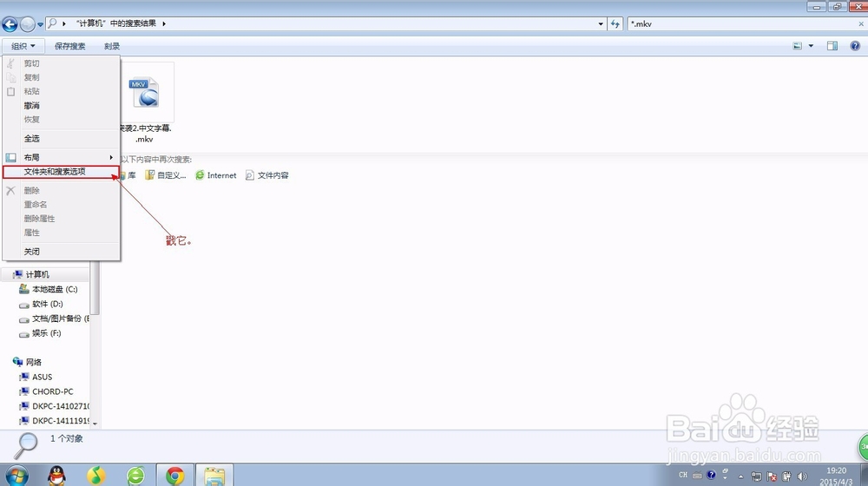868x486 pixels.
Task: Open the 布局 submenu
Action: [x=61, y=157]
